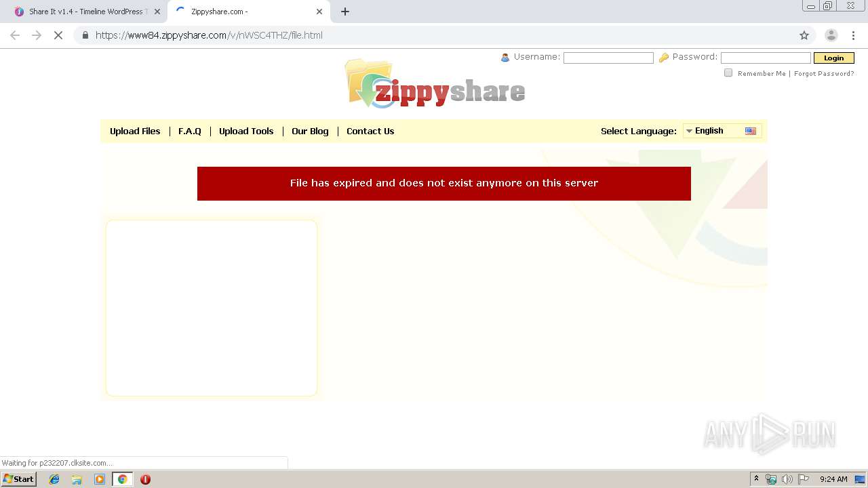Click the US flag language icon

click(751, 131)
